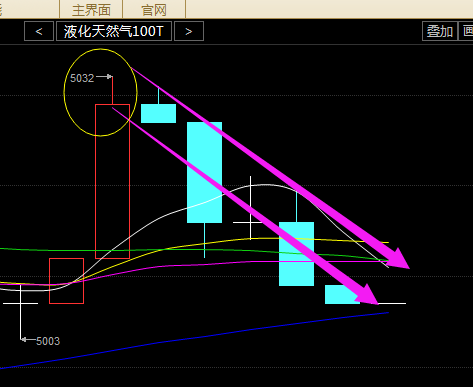Go to previous instrument with < arrow
473x387 pixels.
click(x=39, y=31)
